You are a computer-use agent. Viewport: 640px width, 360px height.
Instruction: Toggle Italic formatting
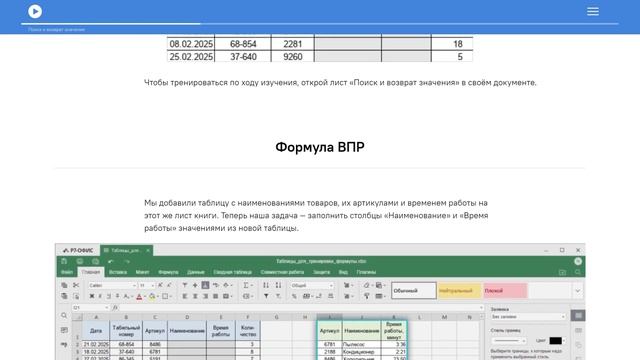100,296
